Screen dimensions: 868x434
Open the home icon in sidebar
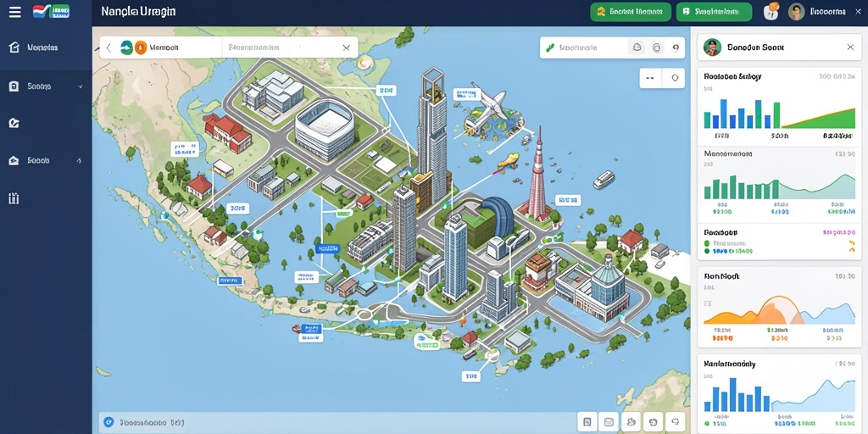(14, 47)
